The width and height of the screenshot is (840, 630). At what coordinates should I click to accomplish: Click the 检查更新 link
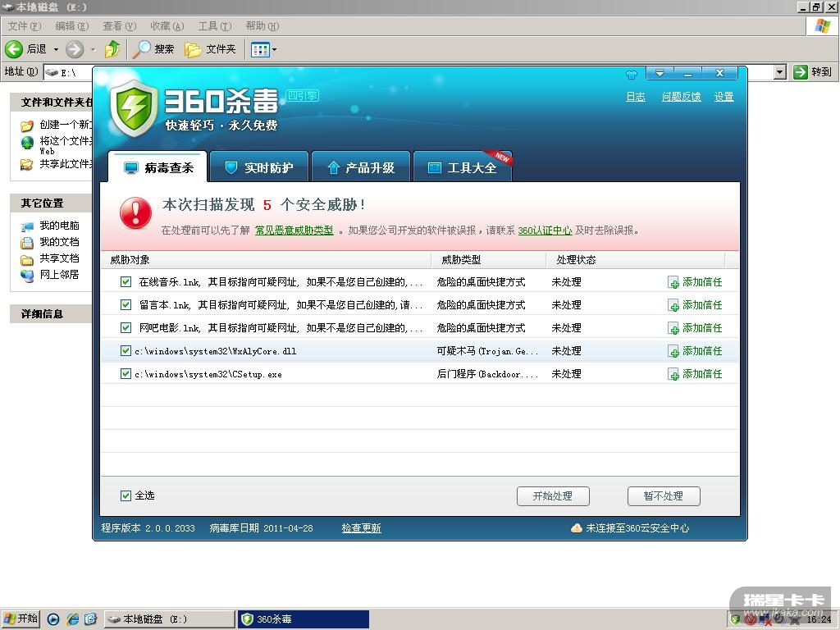click(x=362, y=528)
